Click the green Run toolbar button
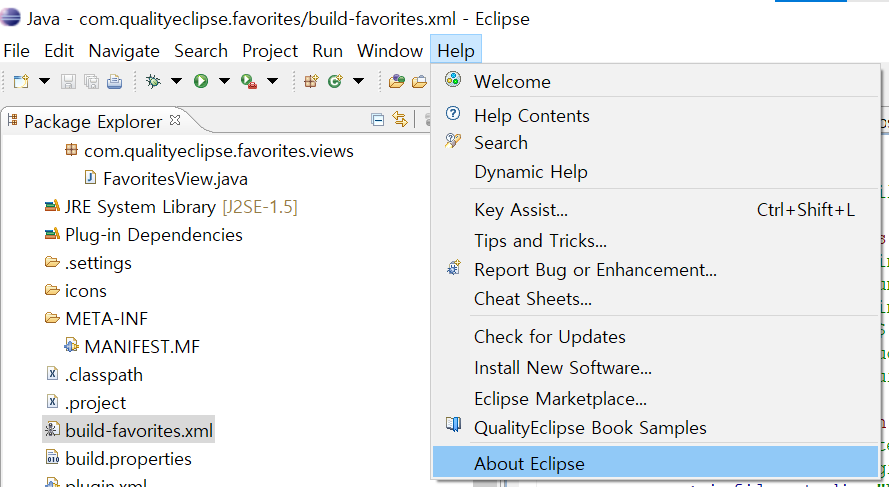 (201, 82)
